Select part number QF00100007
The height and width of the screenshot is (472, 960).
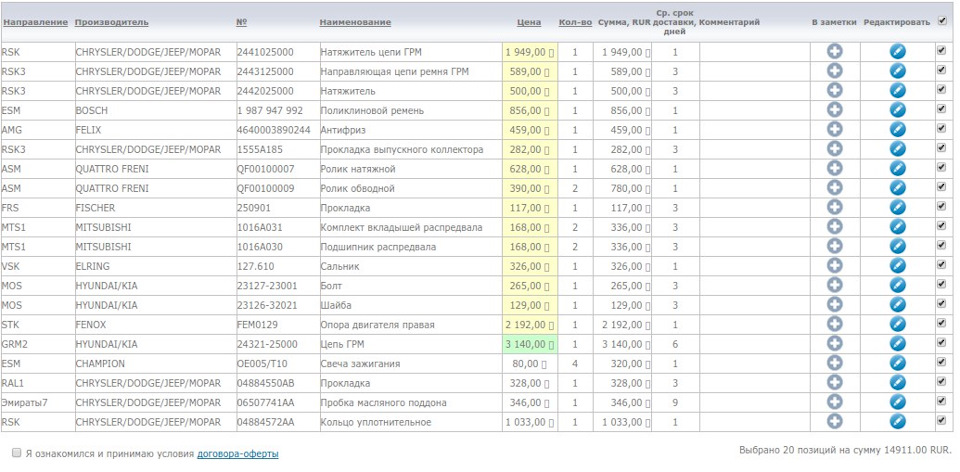tap(266, 169)
